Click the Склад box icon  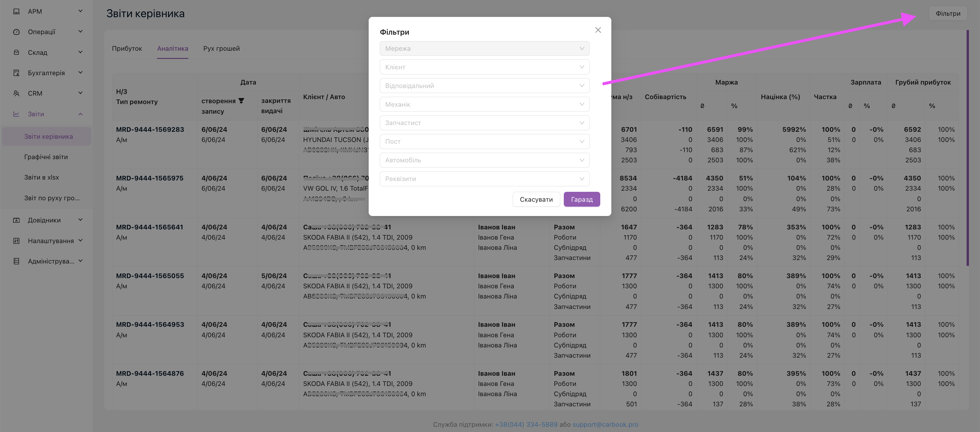pyautogui.click(x=16, y=52)
